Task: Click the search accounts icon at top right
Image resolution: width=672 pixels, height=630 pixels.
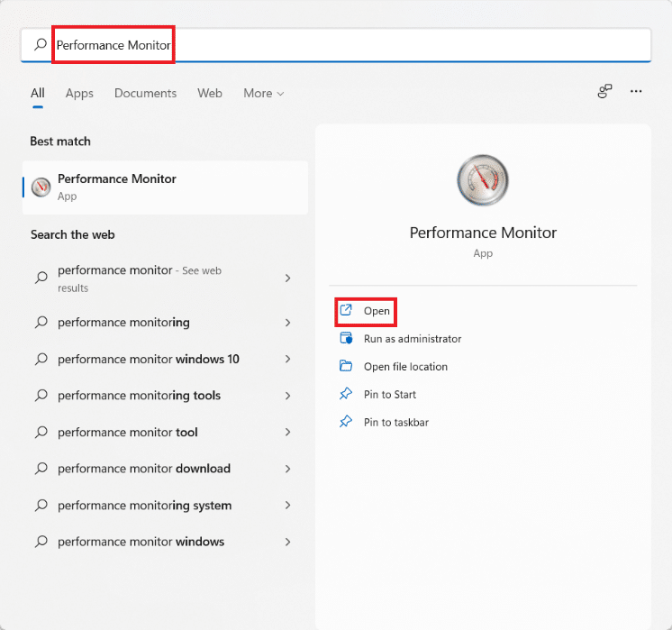Action: point(604,92)
